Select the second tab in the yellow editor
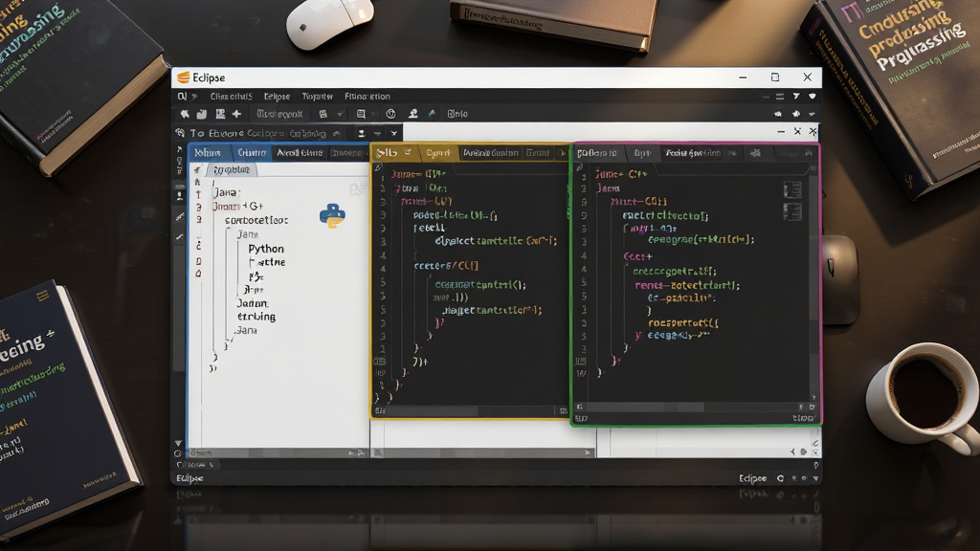 [x=438, y=152]
